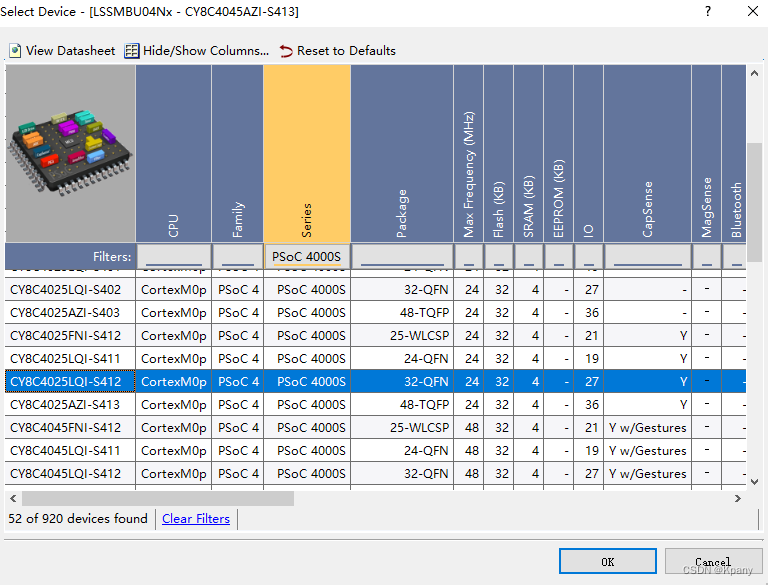The width and height of the screenshot is (768, 585).
Task: Click the highlighted Series column header
Action: point(307,153)
